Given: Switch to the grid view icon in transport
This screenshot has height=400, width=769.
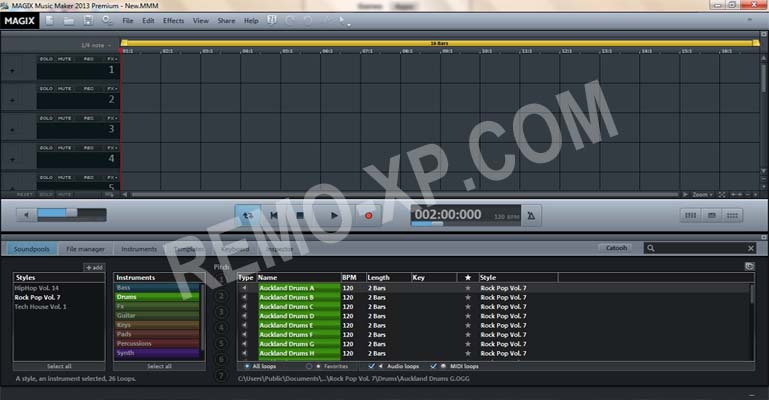Looking at the screenshot, I should (x=732, y=215).
